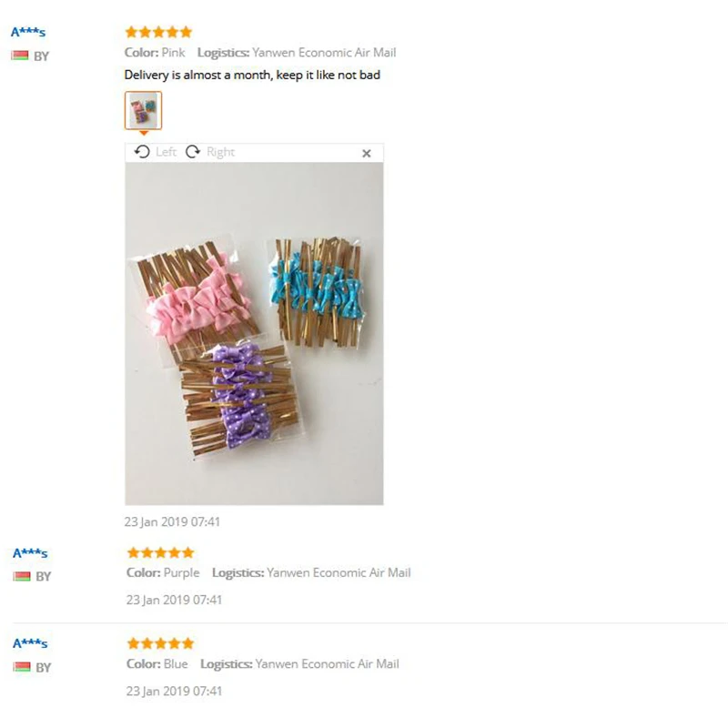This screenshot has width=728, height=728.
Task: Click the 'Color: Pink' label
Action: [155, 53]
